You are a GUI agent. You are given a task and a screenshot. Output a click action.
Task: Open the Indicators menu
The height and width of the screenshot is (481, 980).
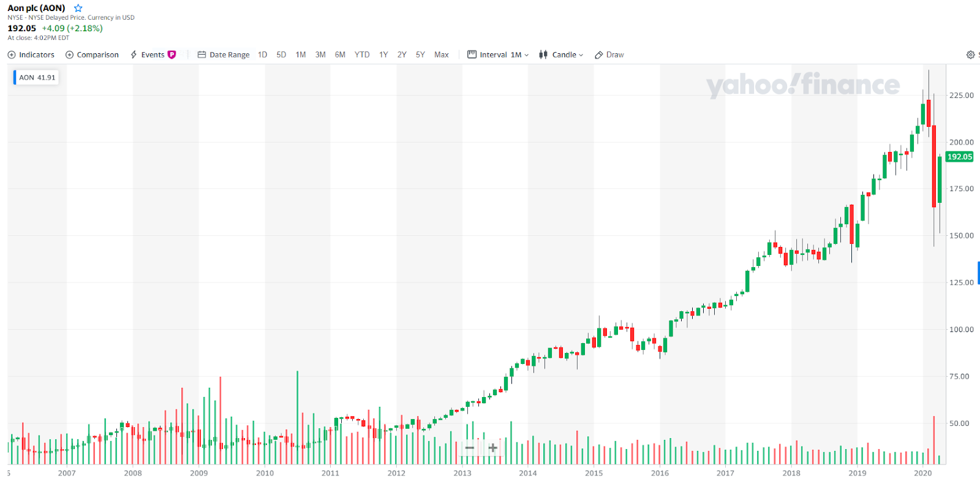click(x=31, y=55)
